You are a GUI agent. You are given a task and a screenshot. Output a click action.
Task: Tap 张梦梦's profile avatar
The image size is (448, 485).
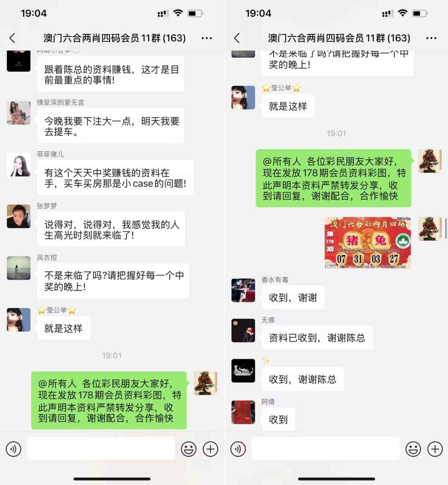pyautogui.click(x=19, y=216)
